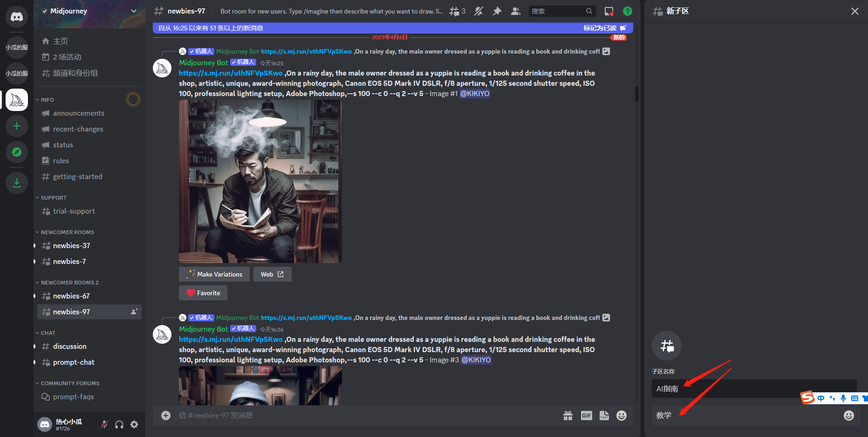The image size is (868, 437).
Task: Click the plus attach button in message bar
Action: tap(166, 416)
